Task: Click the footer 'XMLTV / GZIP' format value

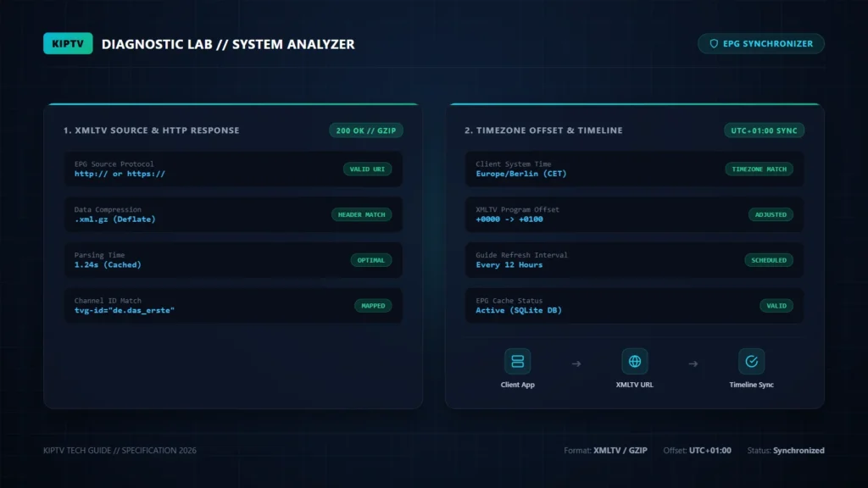Action: [620, 451]
